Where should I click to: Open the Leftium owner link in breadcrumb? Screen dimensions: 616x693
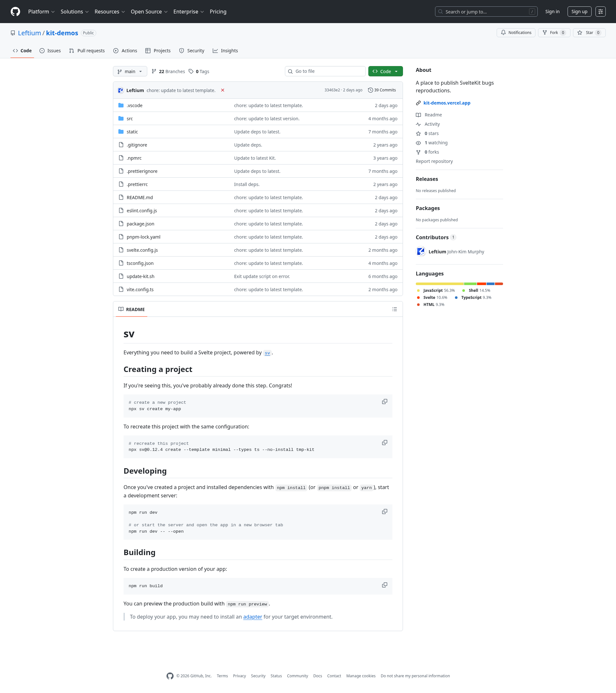(x=30, y=33)
